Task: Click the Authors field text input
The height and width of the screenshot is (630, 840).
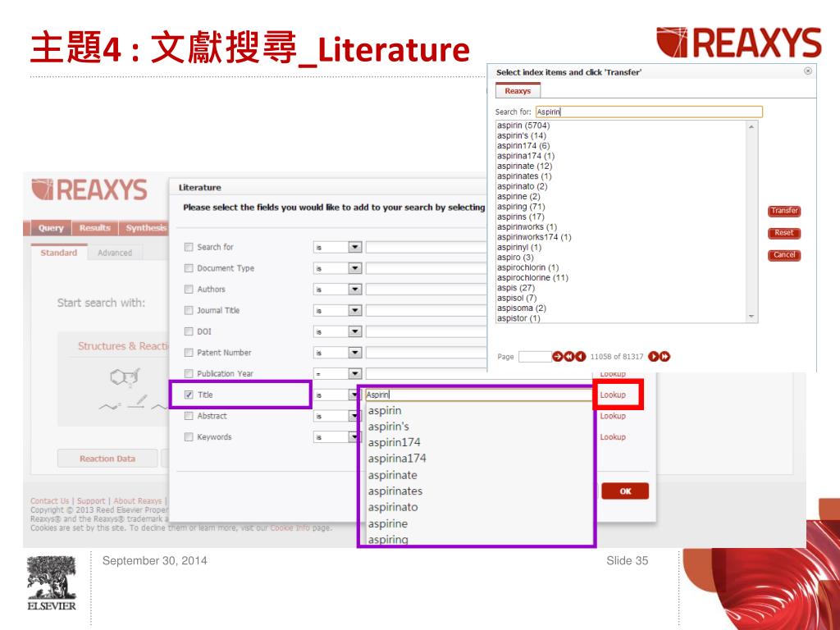Action: 426,290
